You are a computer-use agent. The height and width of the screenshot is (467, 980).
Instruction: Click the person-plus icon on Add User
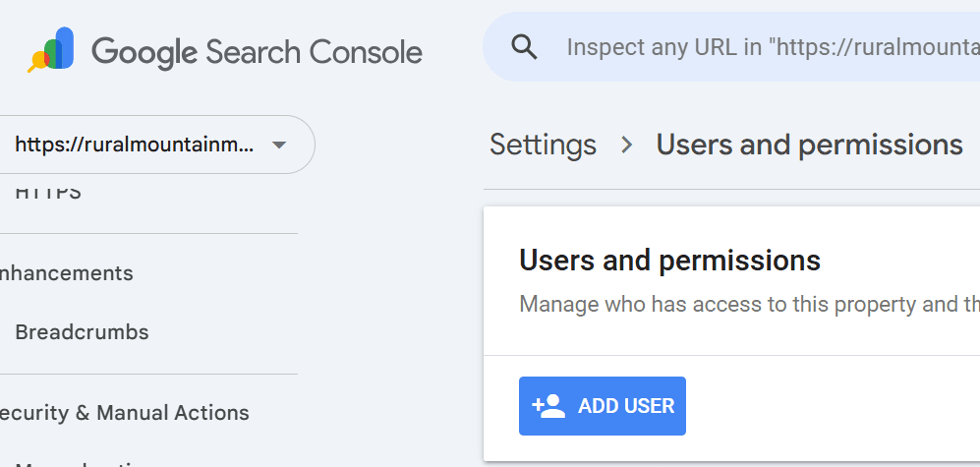548,406
